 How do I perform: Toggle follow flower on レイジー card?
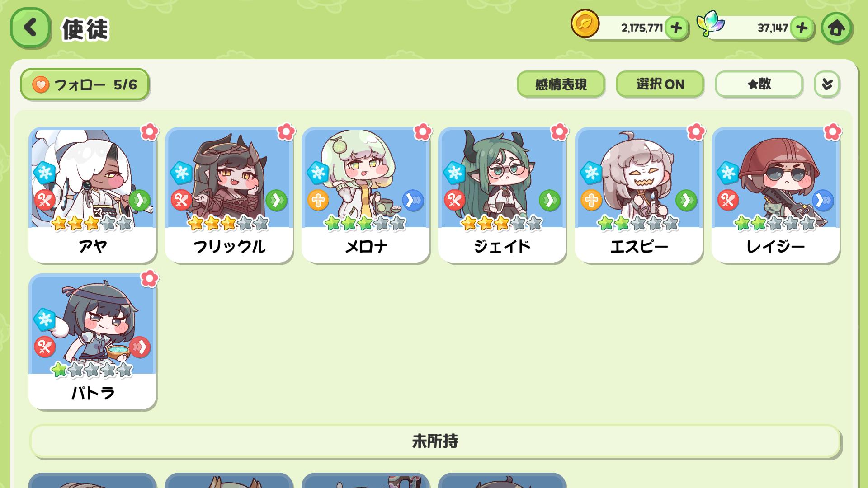[x=832, y=132]
